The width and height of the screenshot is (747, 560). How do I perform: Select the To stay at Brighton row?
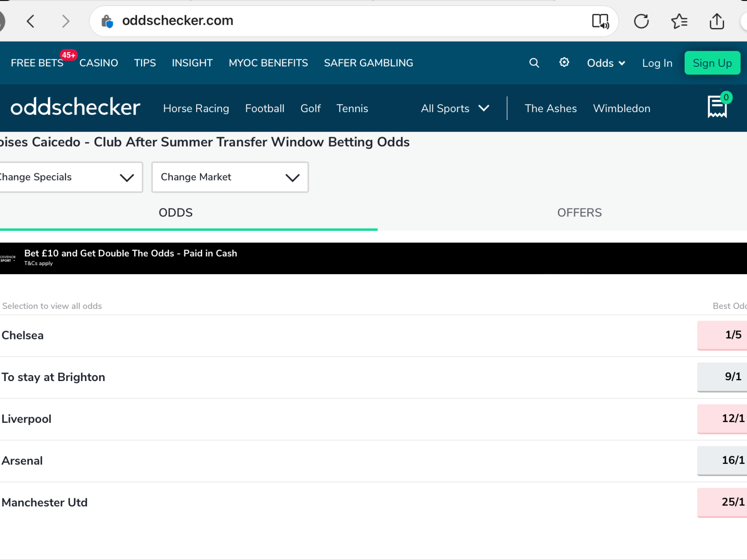pos(373,377)
